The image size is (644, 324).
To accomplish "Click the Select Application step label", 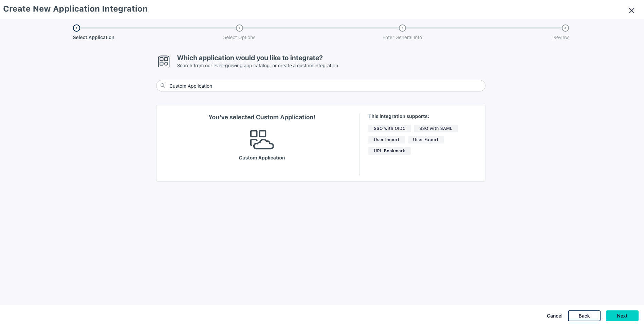I will pyautogui.click(x=93, y=37).
